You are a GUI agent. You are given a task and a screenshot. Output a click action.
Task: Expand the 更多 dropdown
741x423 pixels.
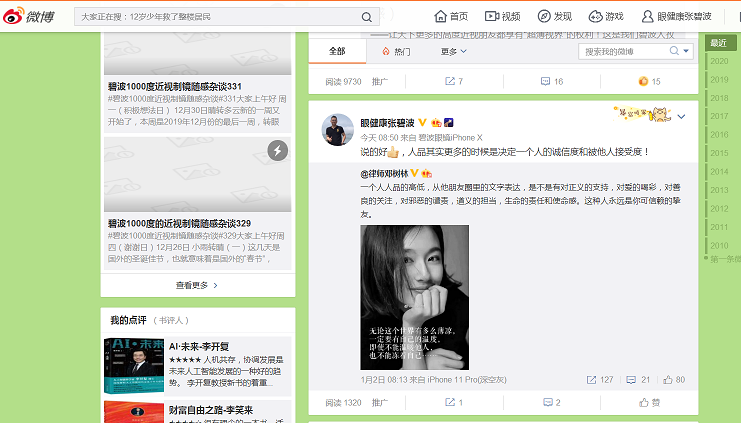453,52
